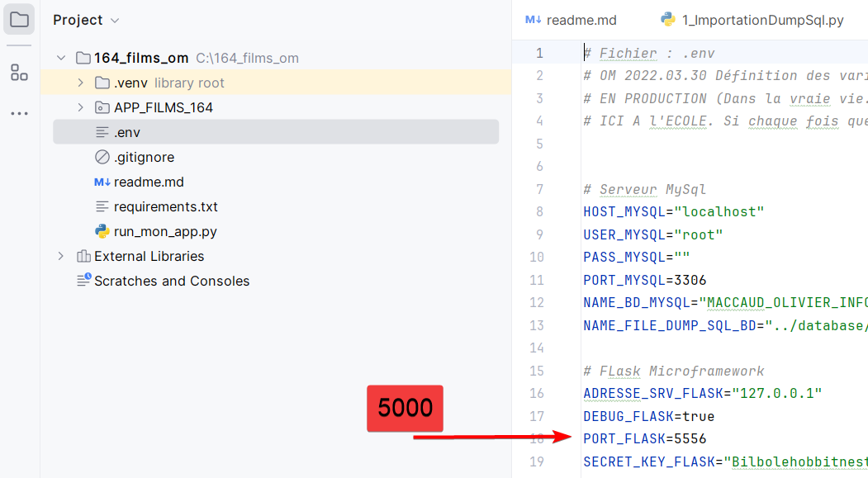Expand the APP_FILMS_164 folder
The width and height of the screenshot is (868, 478).
point(80,107)
